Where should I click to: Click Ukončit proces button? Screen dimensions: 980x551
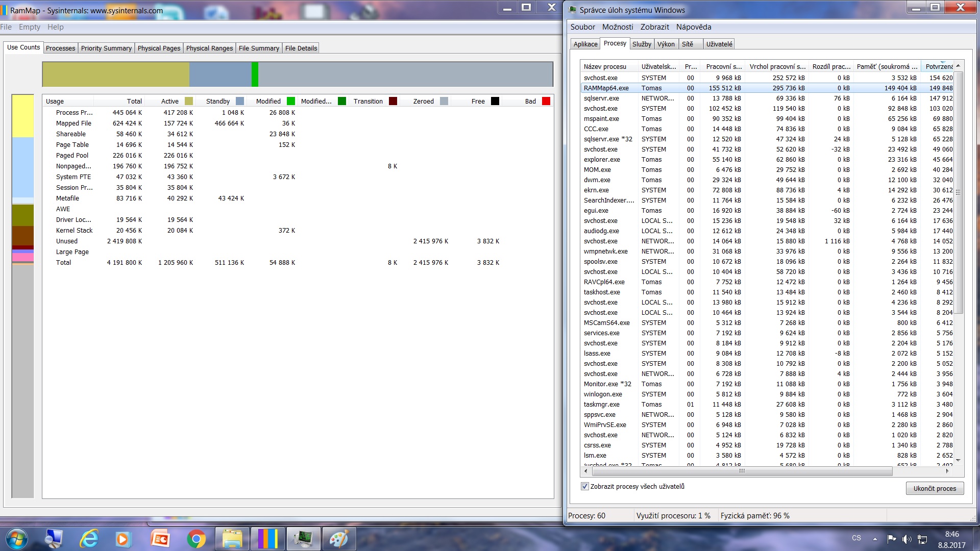coord(935,488)
